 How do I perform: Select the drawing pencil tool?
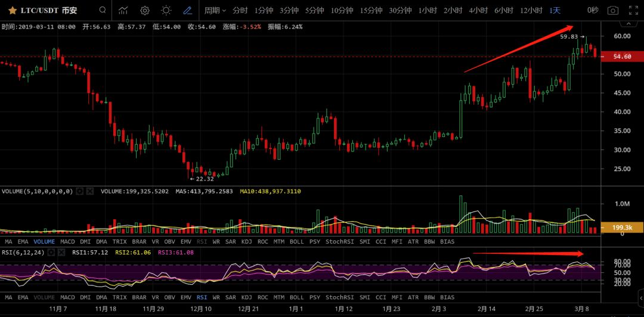(187, 10)
